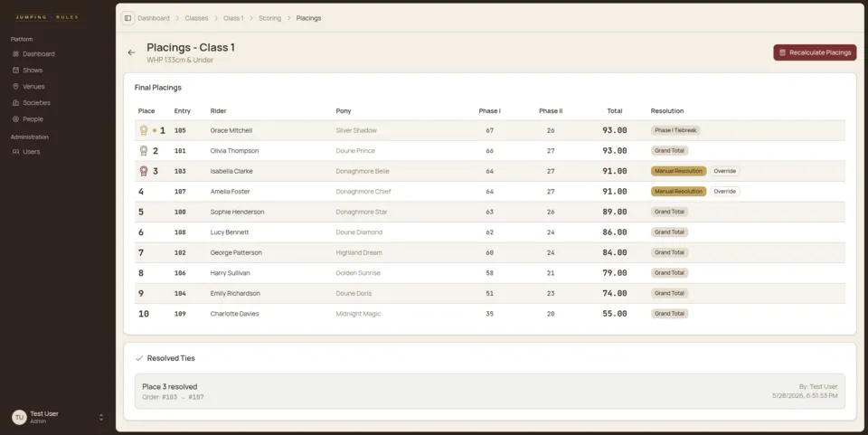Click total 55.00 for Charlotte Davies

pyautogui.click(x=615, y=314)
